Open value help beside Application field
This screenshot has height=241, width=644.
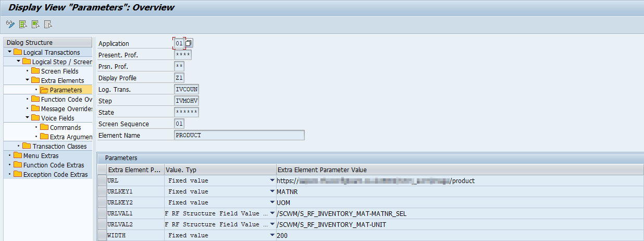(189, 43)
